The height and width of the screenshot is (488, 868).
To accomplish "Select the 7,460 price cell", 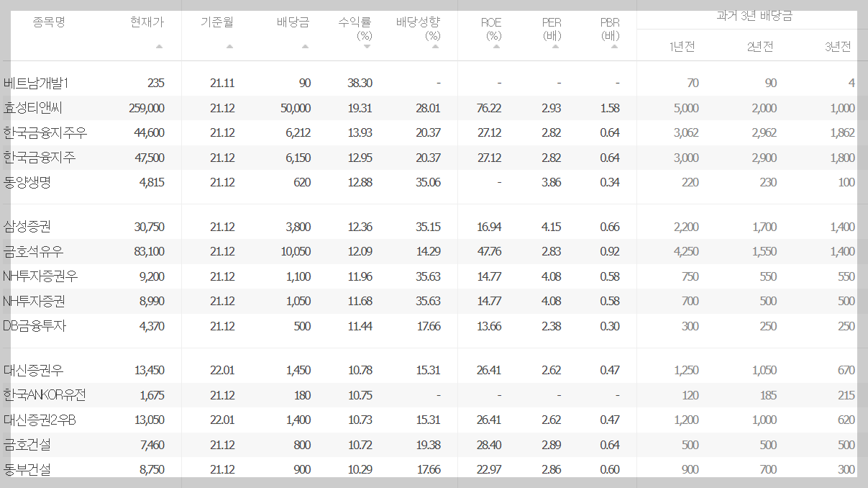I will 151,446.
